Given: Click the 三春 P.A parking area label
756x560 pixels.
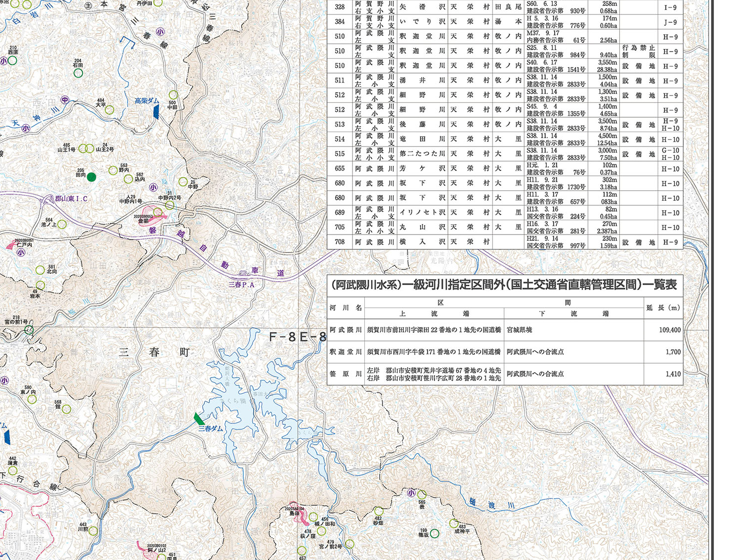Looking at the screenshot, I should pyautogui.click(x=242, y=285).
